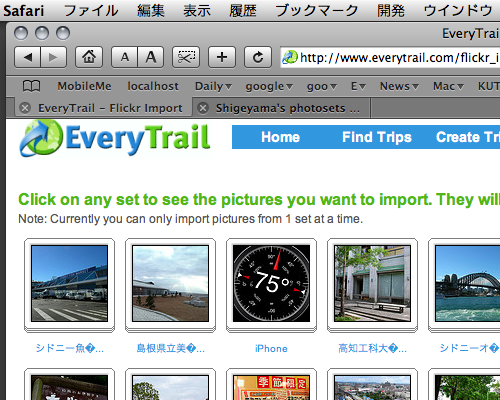Select the red 季節限定 sign set thumbnail
The height and width of the screenshot is (400, 500).
click(271, 388)
